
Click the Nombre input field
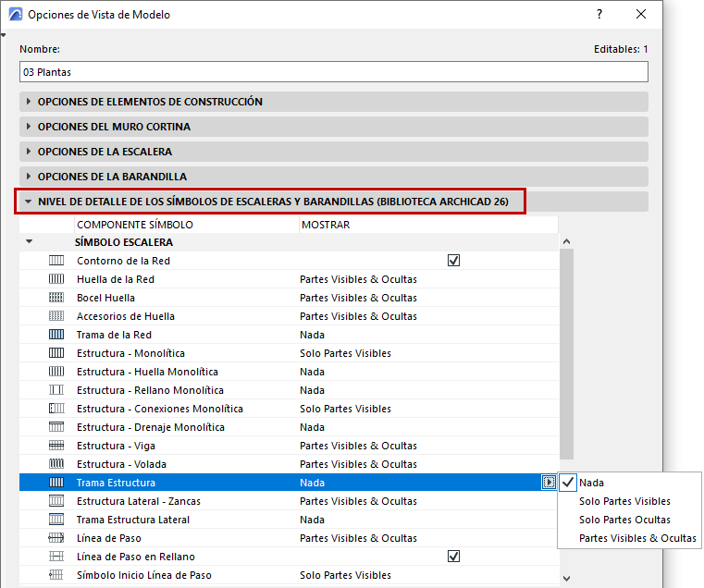[x=334, y=72]
